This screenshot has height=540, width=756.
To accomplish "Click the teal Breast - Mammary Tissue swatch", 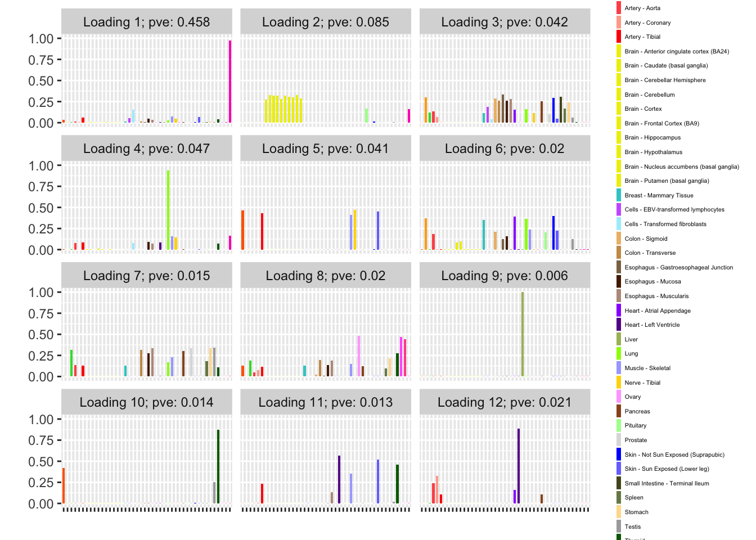I will click(619, 195).
